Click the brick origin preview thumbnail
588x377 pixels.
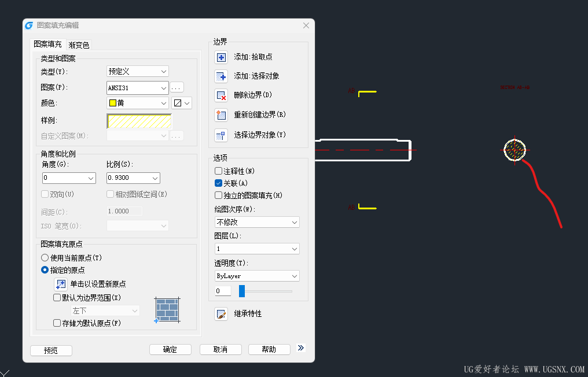[x=167, y=310]
